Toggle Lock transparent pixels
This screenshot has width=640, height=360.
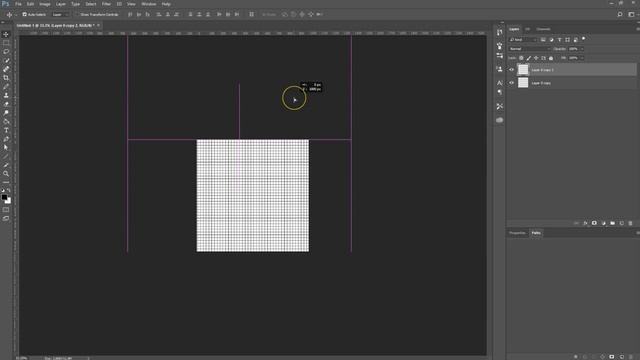click(x=521, y=58)
